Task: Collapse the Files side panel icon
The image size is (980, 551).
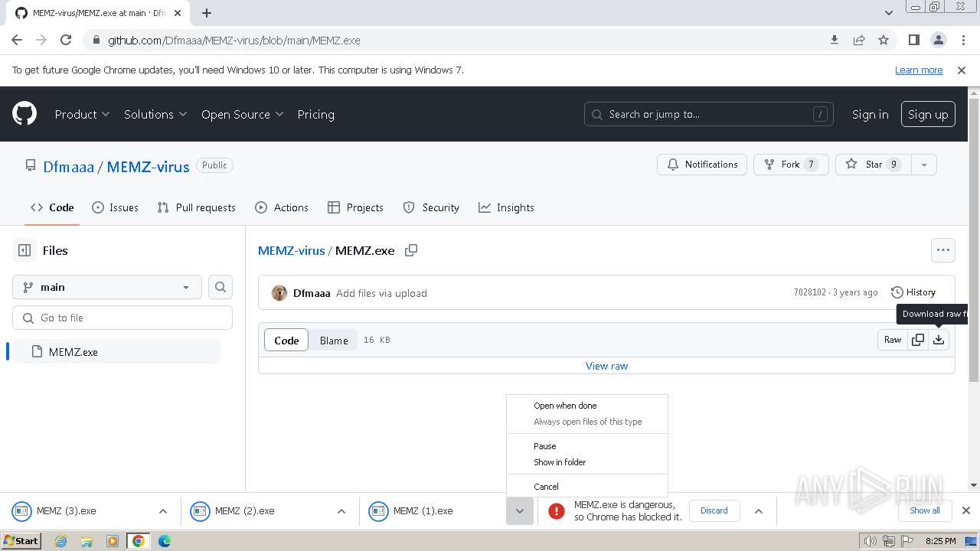Action: point(24,250)
